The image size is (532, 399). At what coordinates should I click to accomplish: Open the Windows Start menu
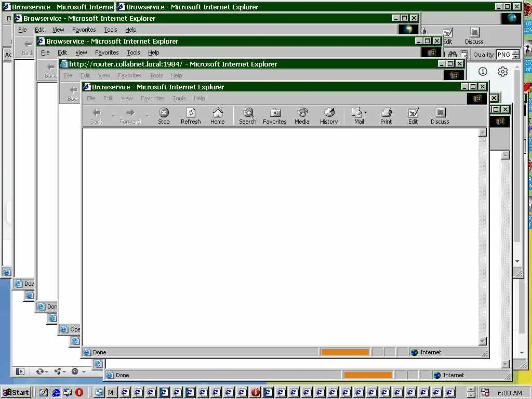tap(16, 393)
